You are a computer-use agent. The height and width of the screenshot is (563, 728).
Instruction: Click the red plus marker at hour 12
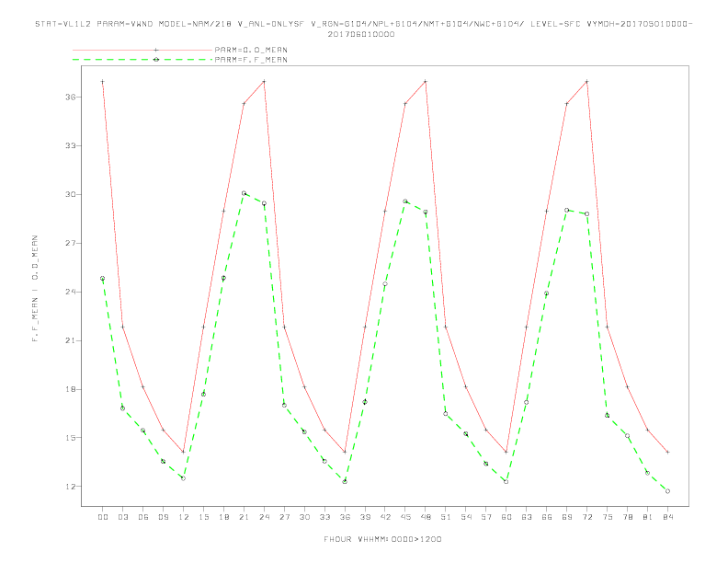(x=184, y=452)
